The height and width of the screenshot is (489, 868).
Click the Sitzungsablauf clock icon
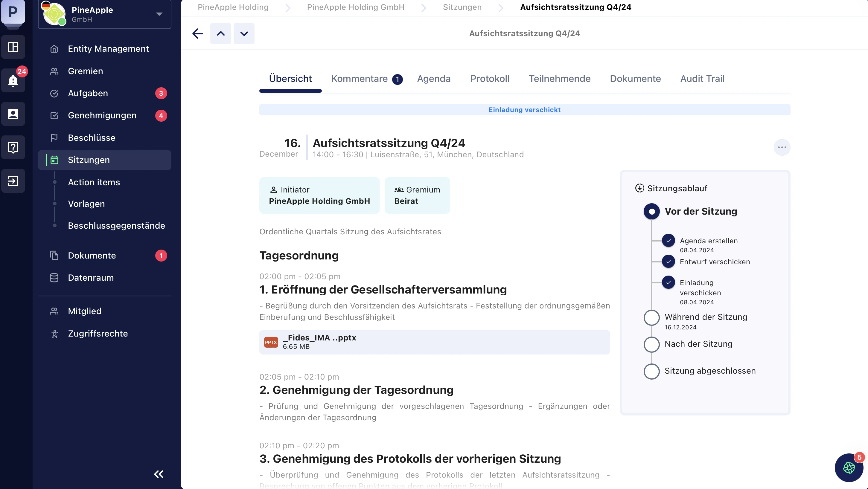point(639,188)
